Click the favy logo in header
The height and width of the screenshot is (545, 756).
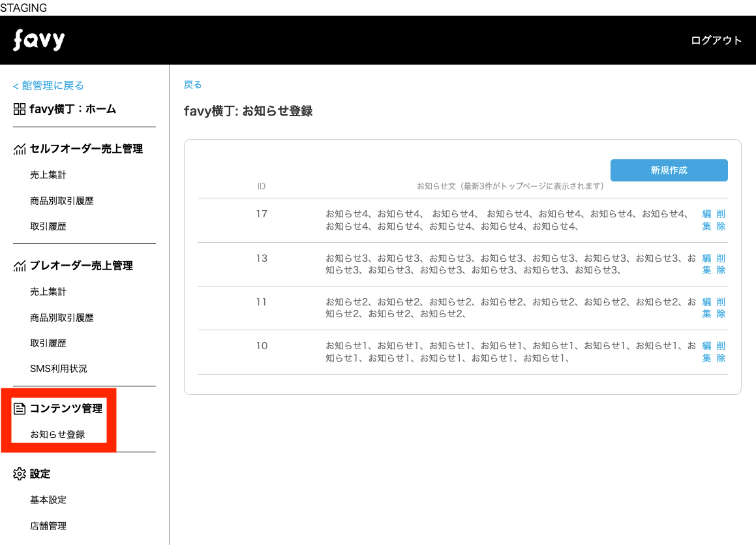pyautogui.click(x=39, y=40)
